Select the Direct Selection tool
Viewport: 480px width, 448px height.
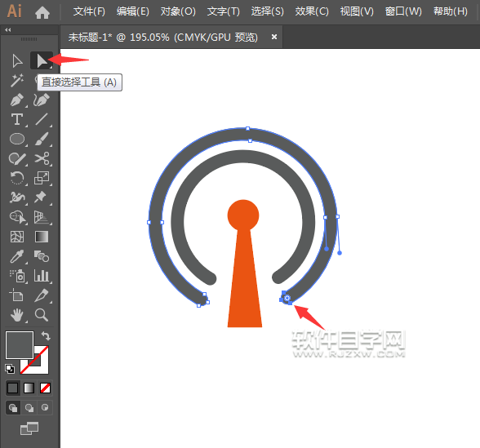click(x=42, y=60)
